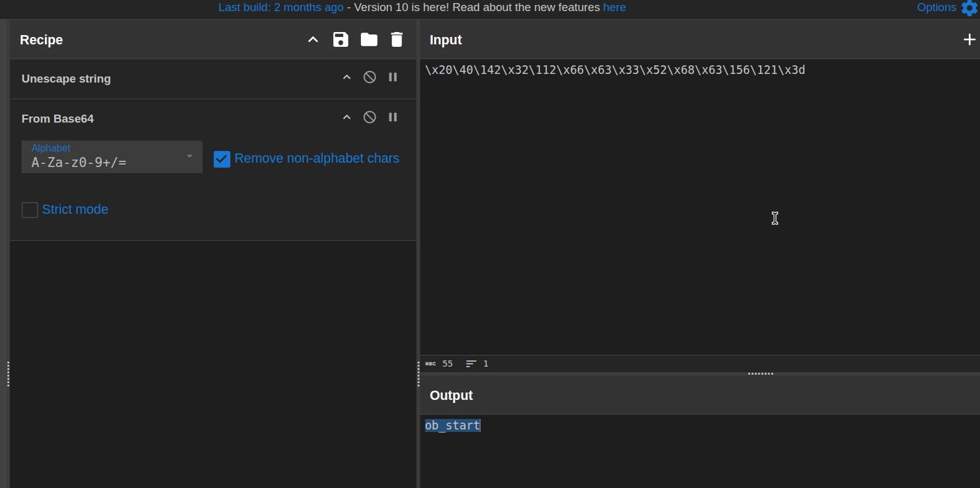Click into the Input text area
This screenshot has height=488, width=980.
pyautogui.click(x=700, y=207)
